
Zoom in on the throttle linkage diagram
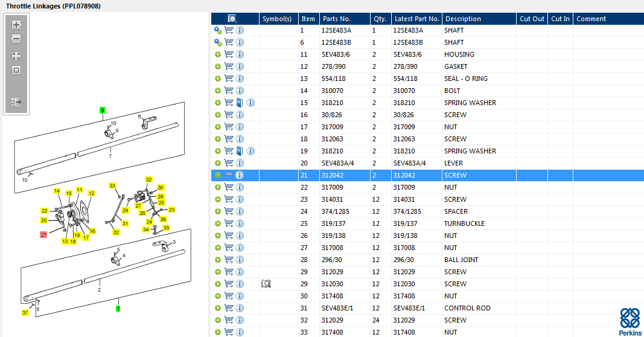coord(16,25)
